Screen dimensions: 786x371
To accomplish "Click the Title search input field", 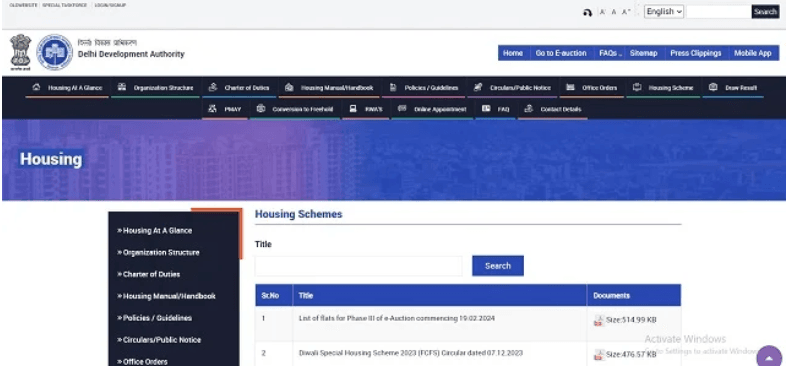I will (x=358, y=266).
